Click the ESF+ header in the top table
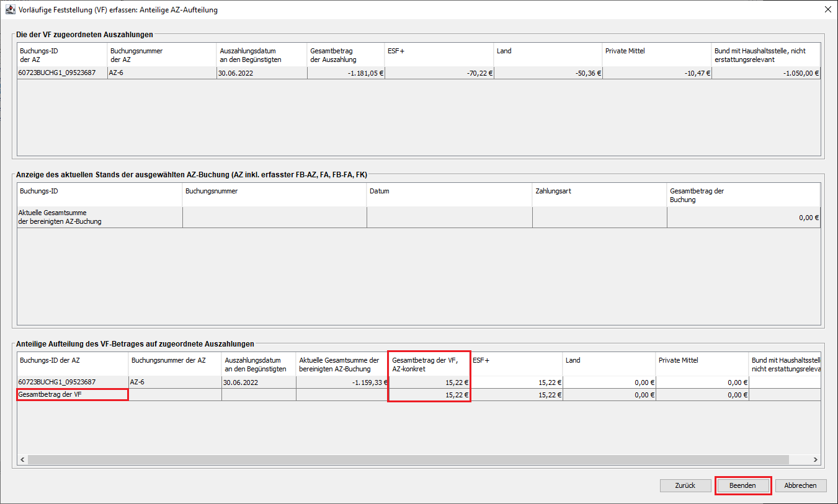Viewport: 838px width, 504px height. [439, 55]
